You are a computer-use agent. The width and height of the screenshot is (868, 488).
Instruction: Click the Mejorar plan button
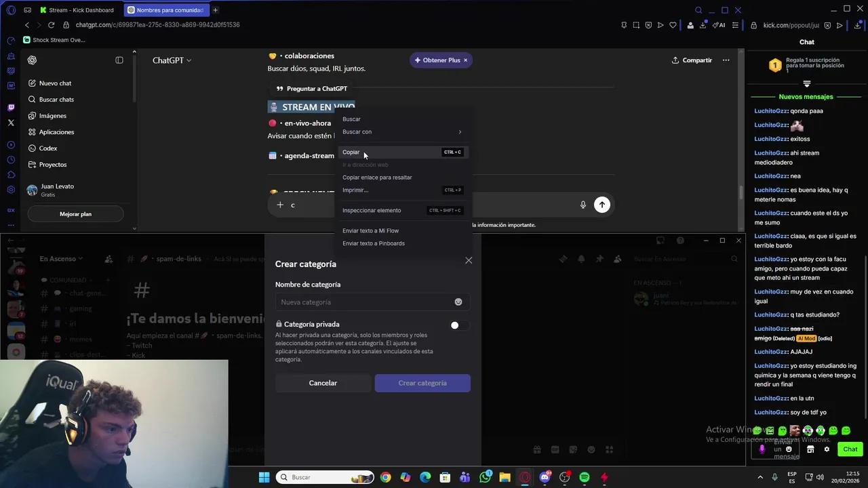click(75, 214)
